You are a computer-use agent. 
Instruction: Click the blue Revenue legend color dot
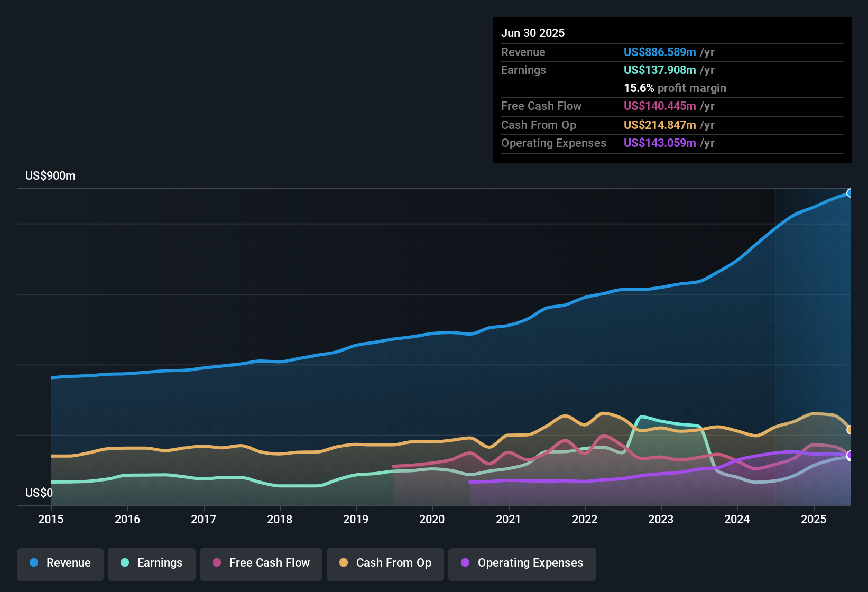pos(34,562)
